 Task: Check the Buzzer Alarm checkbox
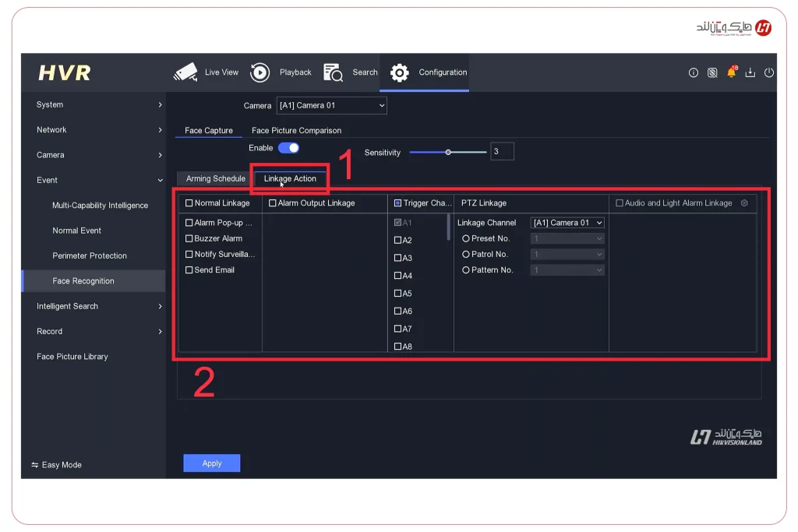point(189,238)
